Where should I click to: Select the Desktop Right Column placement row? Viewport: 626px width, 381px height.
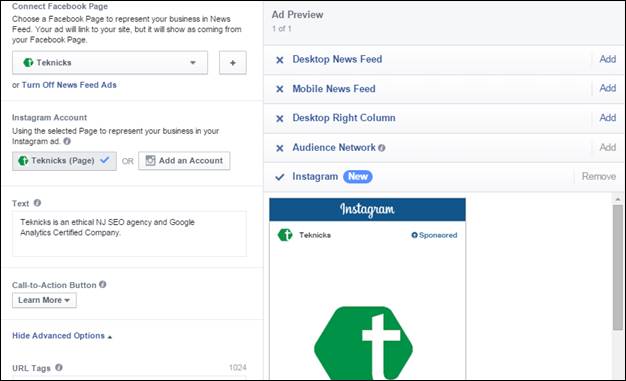tap(444, 118)
